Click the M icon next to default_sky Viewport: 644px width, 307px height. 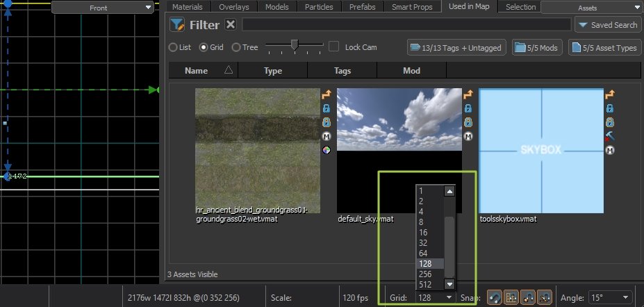point(468,136)
